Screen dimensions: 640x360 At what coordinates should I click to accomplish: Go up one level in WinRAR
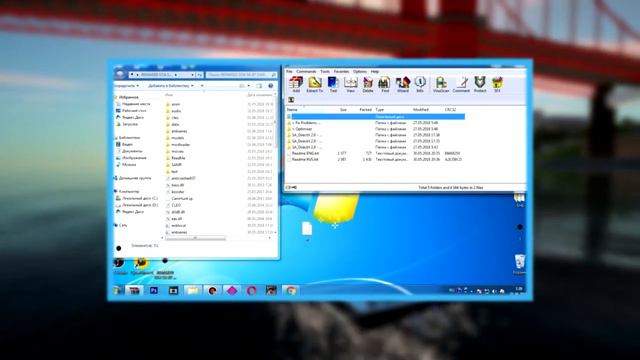click(291, 100)
